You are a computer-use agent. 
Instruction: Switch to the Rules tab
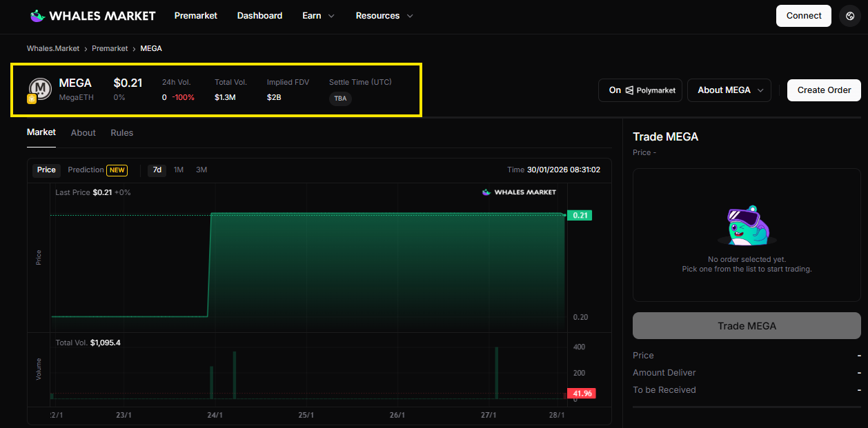(121, 132)
